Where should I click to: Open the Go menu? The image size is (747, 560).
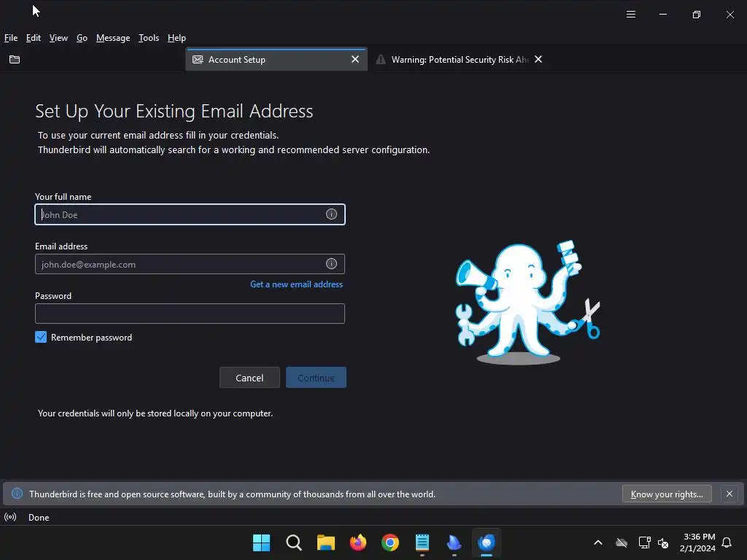(x=82, y=38)
